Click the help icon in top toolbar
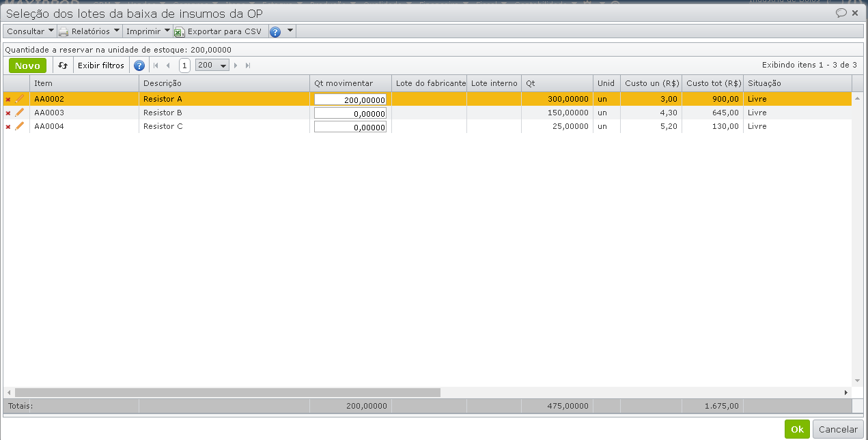 [x=275, y=31]
